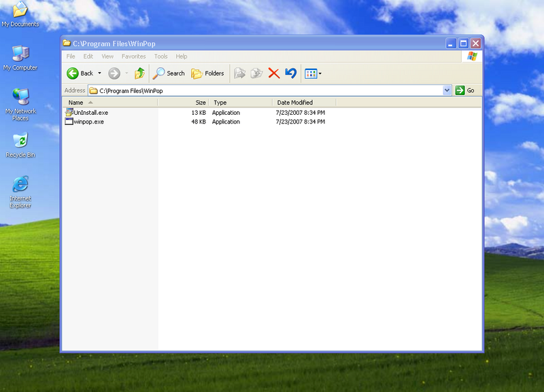Open the File menu

(71, 56)
